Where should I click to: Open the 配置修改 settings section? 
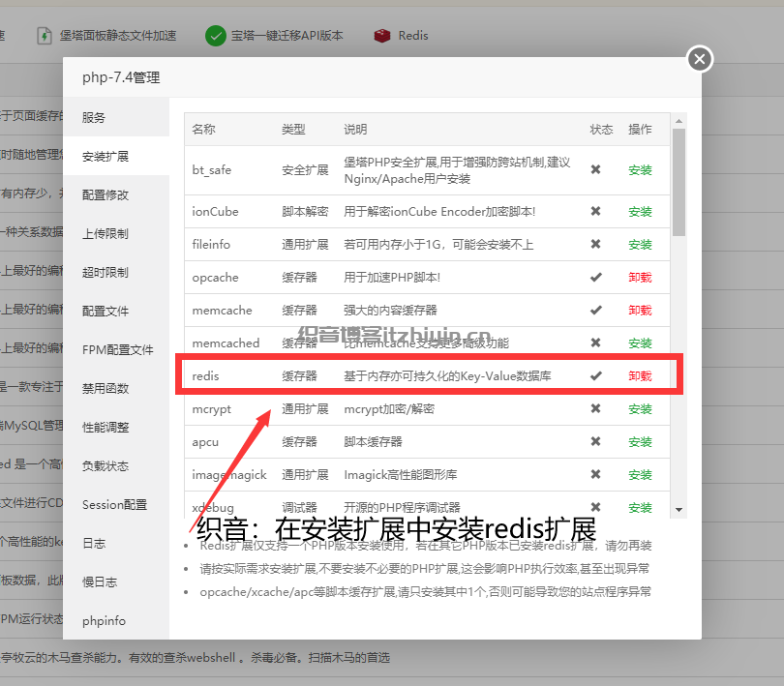[115, 194]
